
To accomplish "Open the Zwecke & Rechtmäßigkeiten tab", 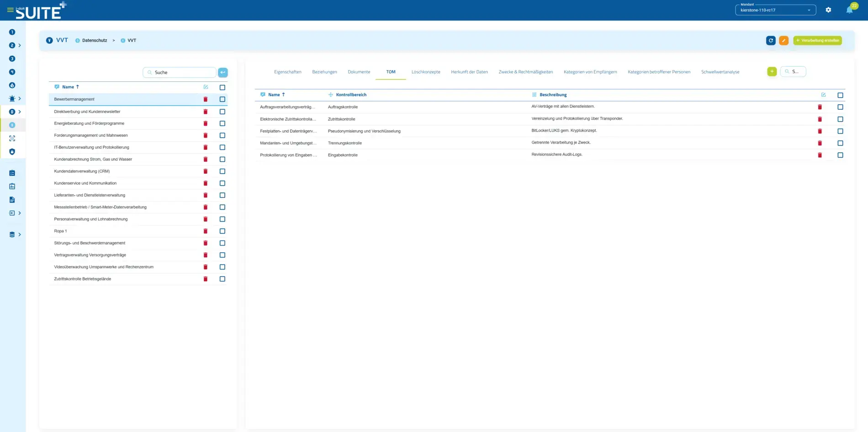I will pyautogui.click(x=526, y=72).
